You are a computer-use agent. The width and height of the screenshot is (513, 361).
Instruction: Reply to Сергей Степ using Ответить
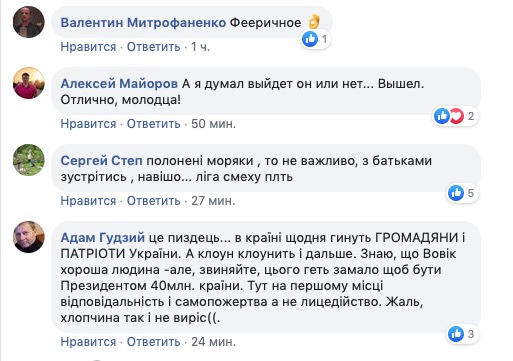(x=154, y=201)
